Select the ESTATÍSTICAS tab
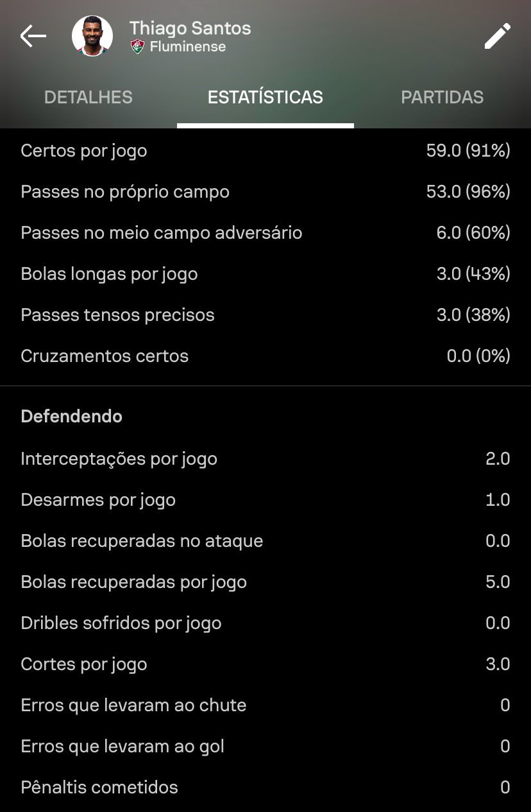Viewport: 531px width, 812px height. [x=265, y=98]
